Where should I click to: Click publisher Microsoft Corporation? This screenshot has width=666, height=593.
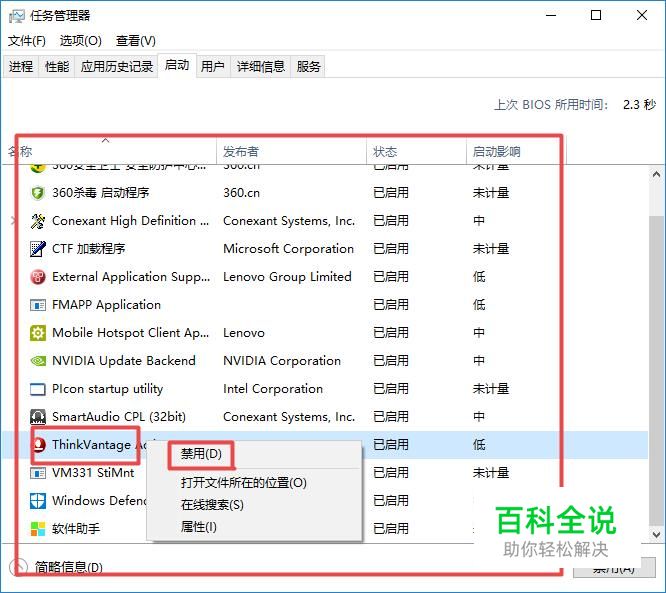[x=288, y=249]
